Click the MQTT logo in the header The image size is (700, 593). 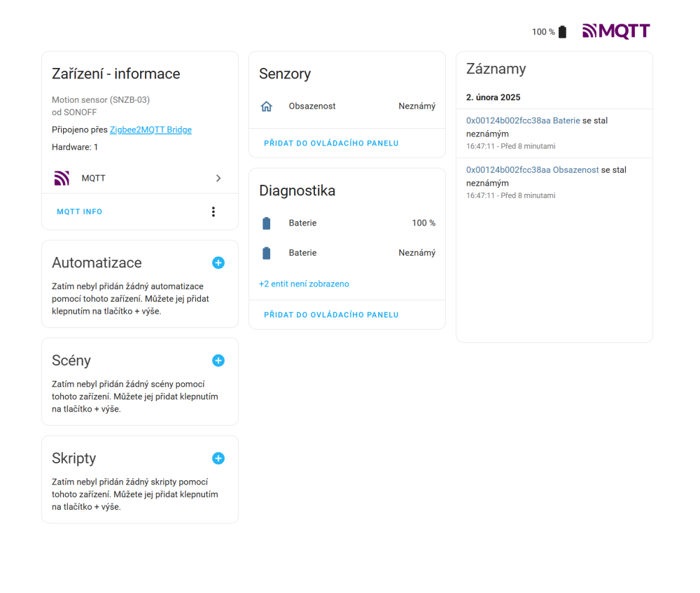(x=616, y=31)
